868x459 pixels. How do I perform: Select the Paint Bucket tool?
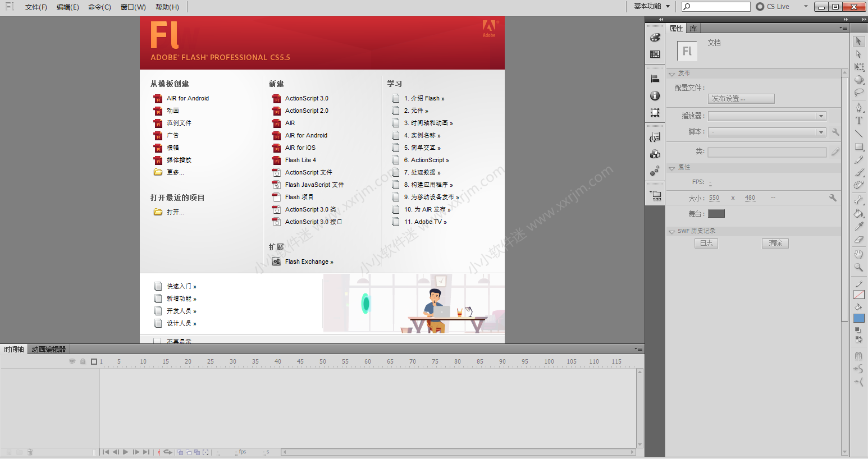pyautogui.click(x=858, y=213)
